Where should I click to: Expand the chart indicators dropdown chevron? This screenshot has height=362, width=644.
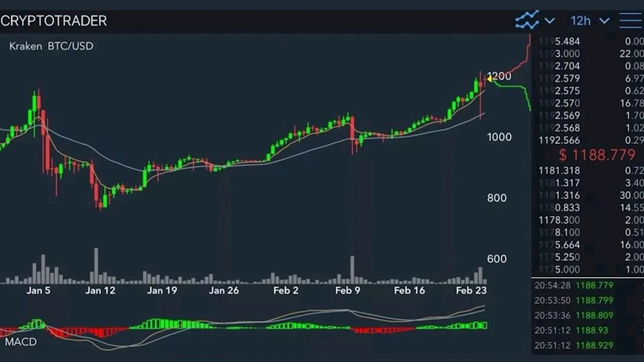549,21
